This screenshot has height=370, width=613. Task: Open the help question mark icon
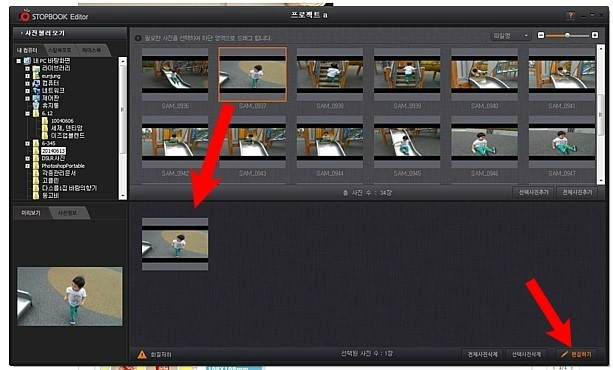coord(570,15)
